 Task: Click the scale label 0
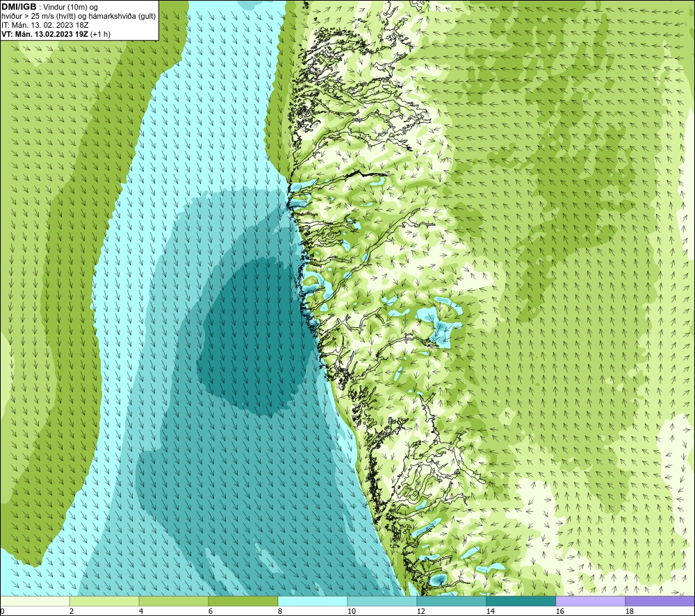[3, 611]
